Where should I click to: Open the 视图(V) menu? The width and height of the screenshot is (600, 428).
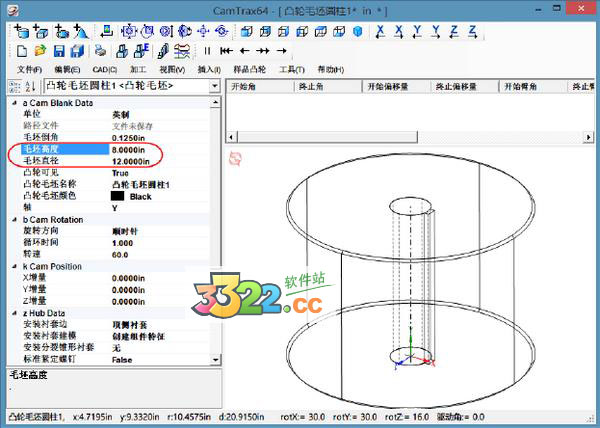point(172,70)
